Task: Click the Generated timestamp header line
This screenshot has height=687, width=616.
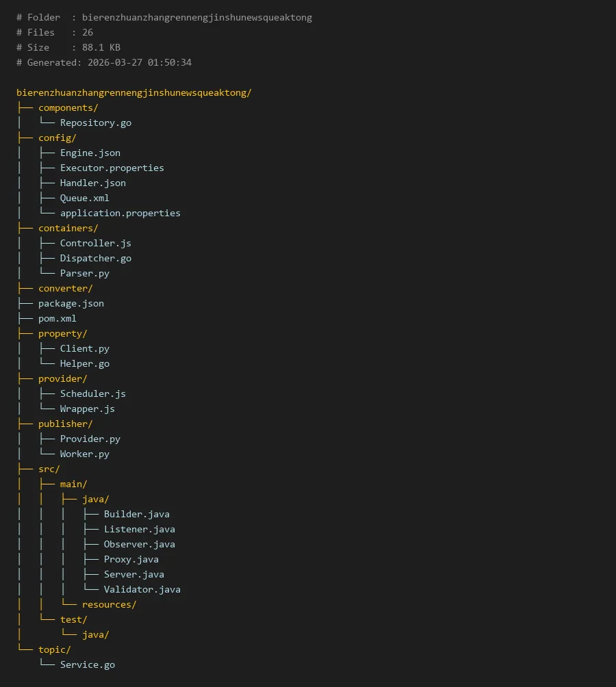Action: click(104, 62)
